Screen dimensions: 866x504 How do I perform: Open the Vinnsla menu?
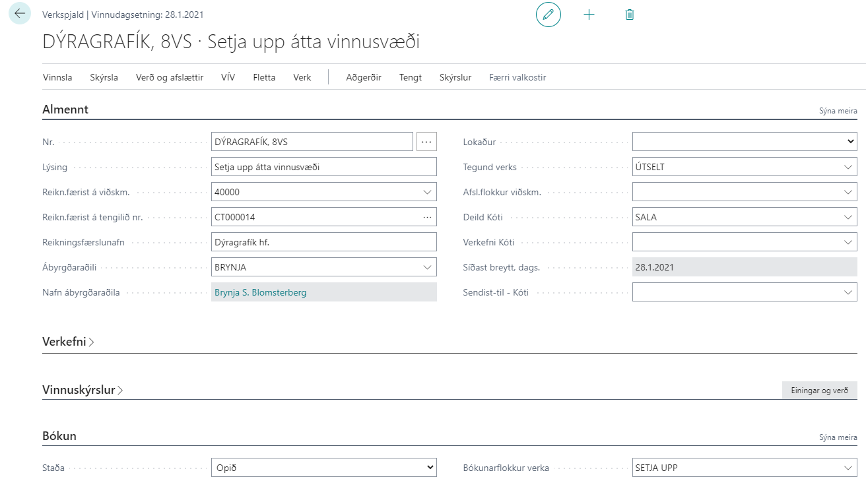(x=57, y=77)
